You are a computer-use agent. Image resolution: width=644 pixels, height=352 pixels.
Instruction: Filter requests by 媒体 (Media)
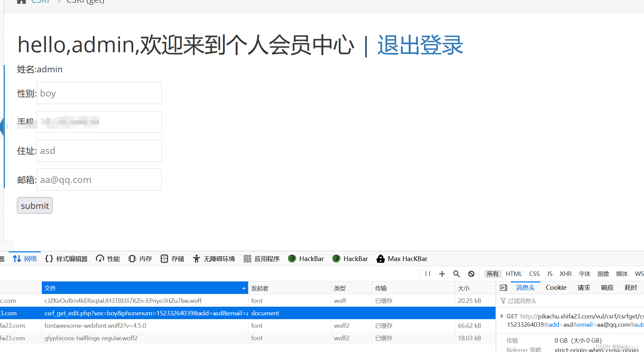(x=622, y=274)
